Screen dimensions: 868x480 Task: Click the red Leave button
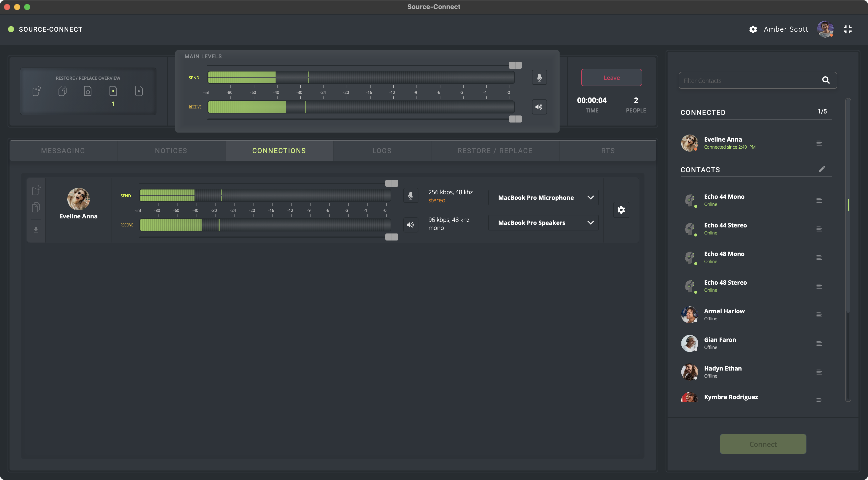point(611,78)
